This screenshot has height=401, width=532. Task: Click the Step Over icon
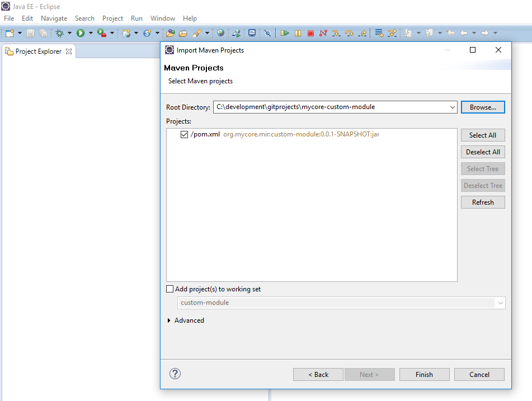click(349, 33)
